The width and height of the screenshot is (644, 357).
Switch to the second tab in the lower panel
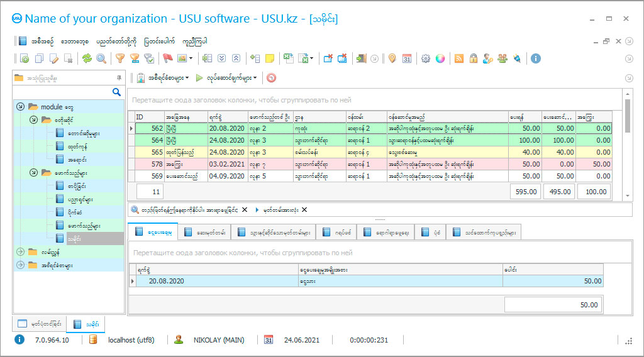pyautogui.click(x=204, y=233)
